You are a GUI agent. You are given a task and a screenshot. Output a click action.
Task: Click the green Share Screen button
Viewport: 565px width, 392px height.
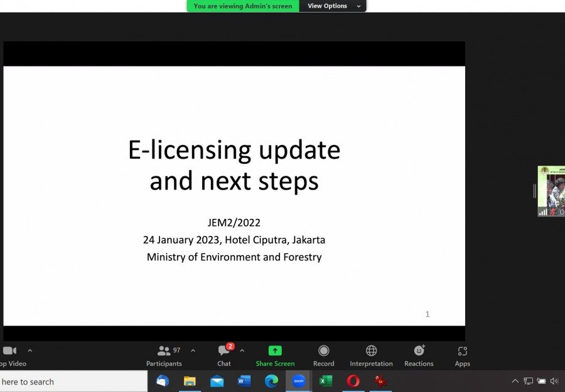pyautogui.click(x=275, y=356)
